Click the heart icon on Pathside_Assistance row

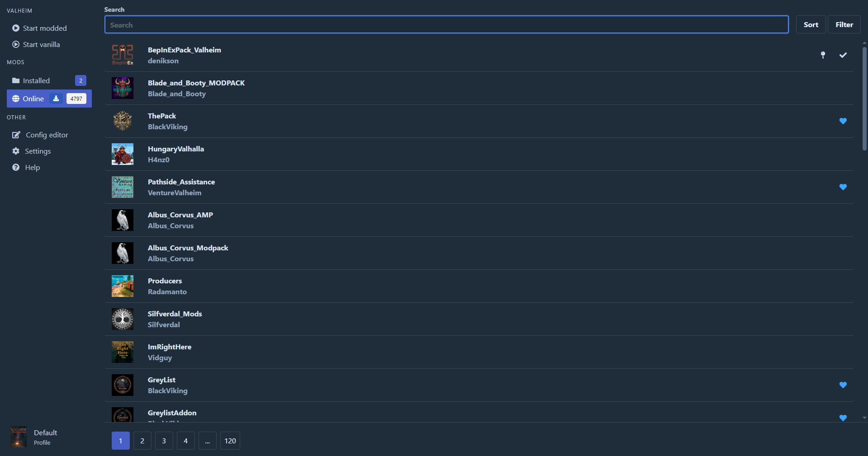click(843, 187)
